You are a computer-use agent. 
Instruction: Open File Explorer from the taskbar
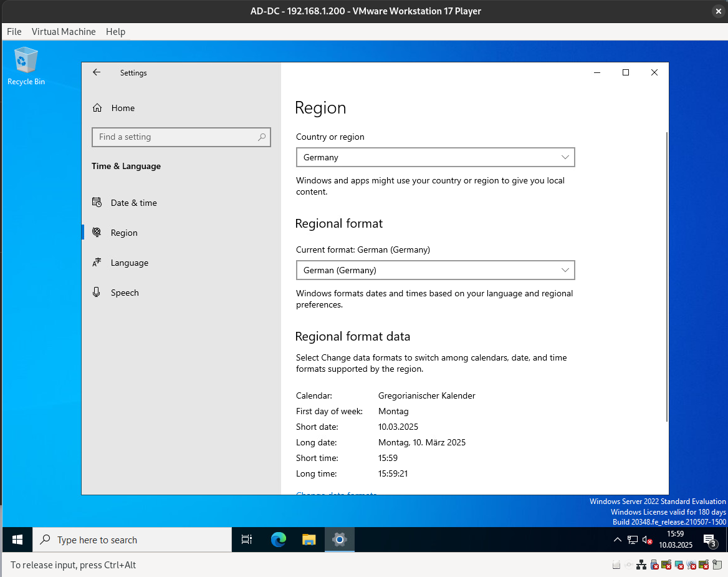point(309,540)
